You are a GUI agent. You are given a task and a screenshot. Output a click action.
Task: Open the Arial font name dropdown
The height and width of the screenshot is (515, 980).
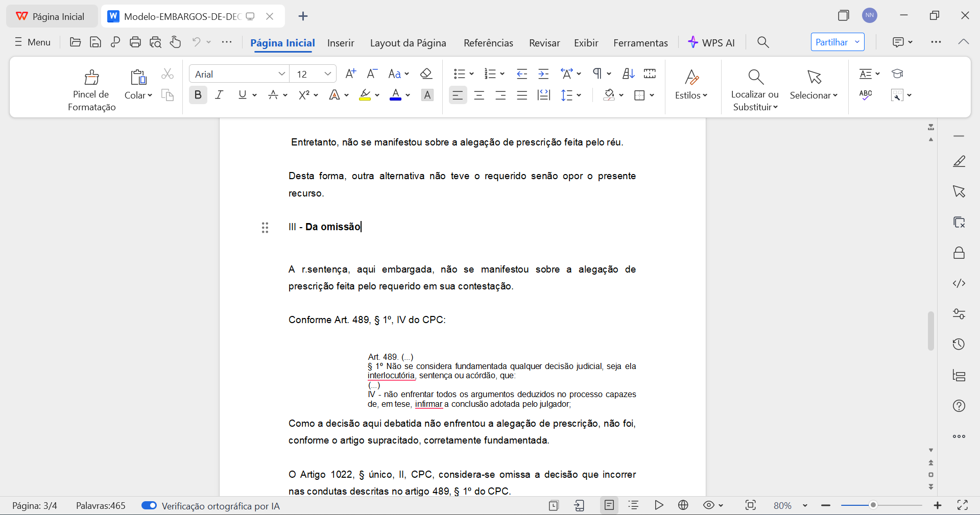[x=281, y=74]
